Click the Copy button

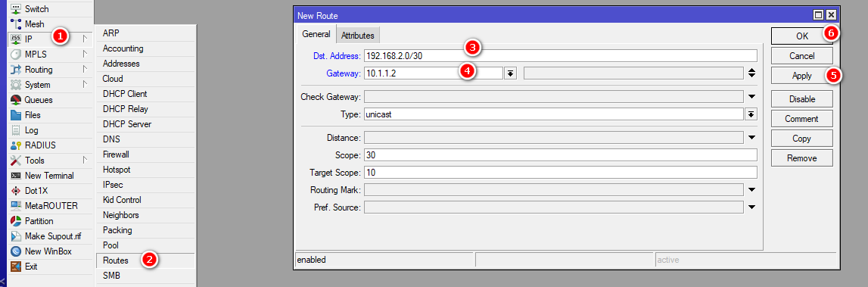pyautogui.click(x=801, y=139)
